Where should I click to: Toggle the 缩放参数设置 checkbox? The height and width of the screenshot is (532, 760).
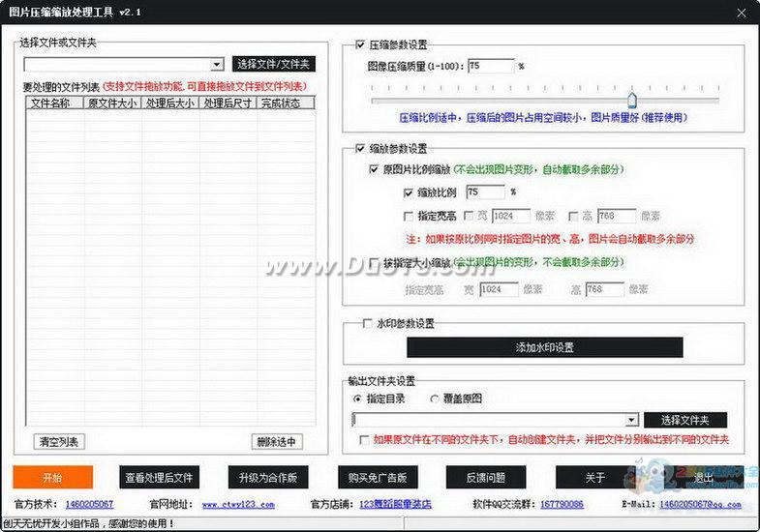point(360,148)
